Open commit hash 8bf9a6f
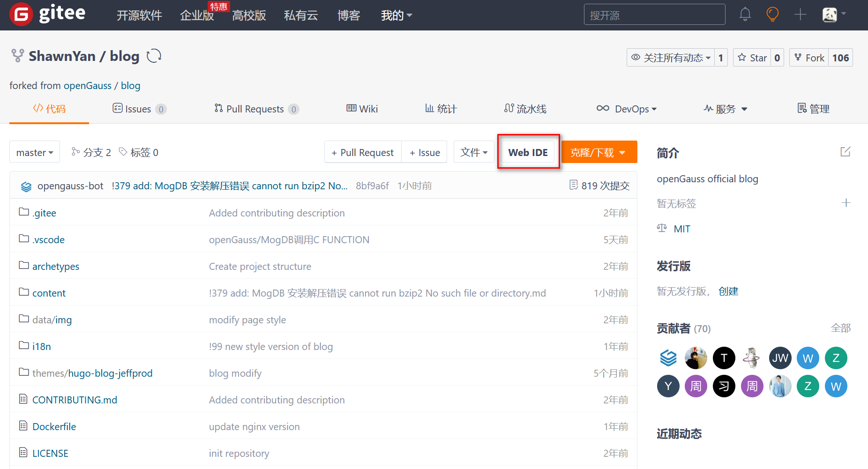This screenshot has width=868, height=469. tap(372, 186)
